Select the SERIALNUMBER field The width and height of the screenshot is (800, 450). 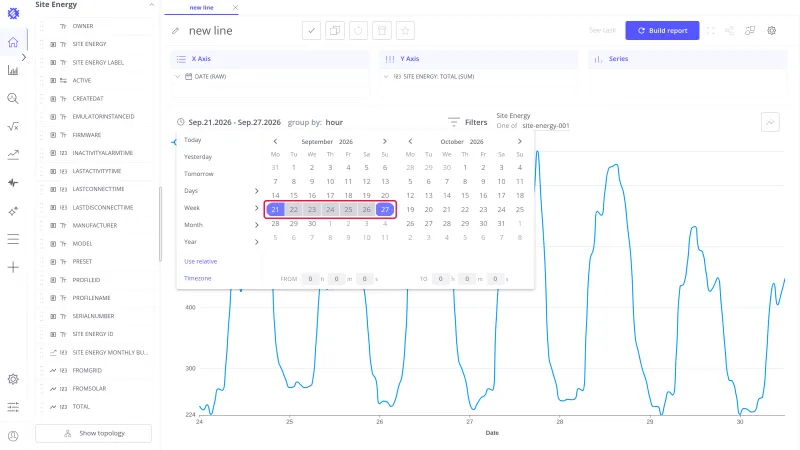pyautogui.click(x=93, y=316)
